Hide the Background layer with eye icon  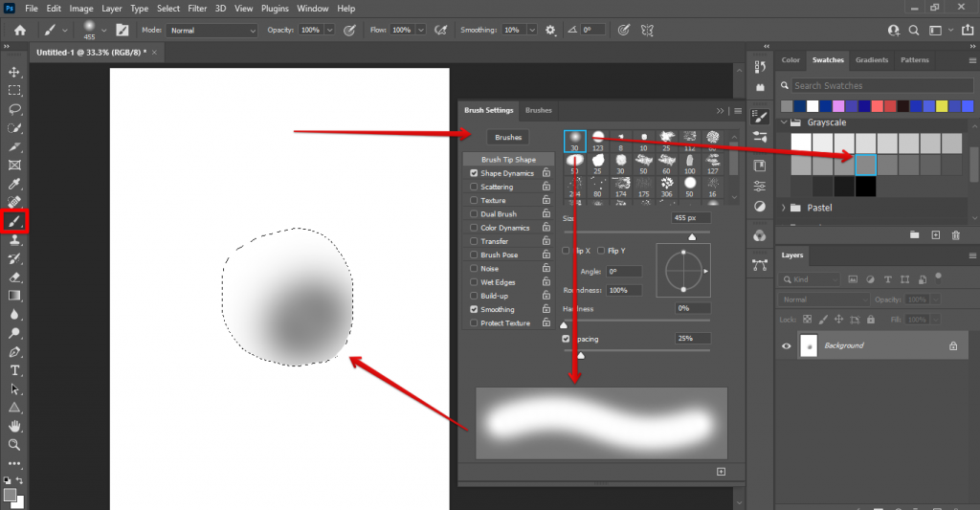click(787, 345)
